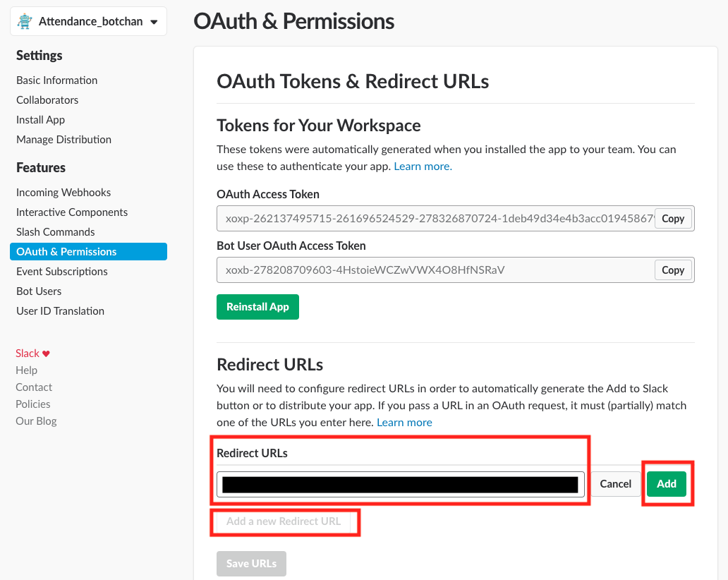Viewport: 728px width, 580px height.
Task: Open the Install App page
Action: (x=41, y=120)
